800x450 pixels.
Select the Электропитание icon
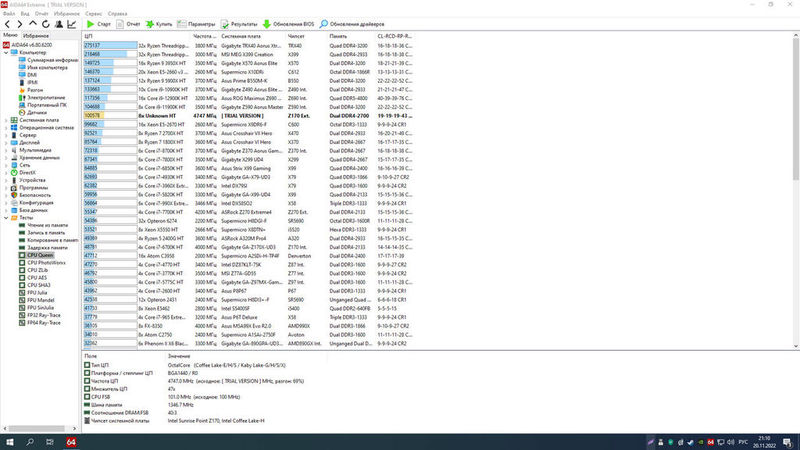click(x=22, y=97)
